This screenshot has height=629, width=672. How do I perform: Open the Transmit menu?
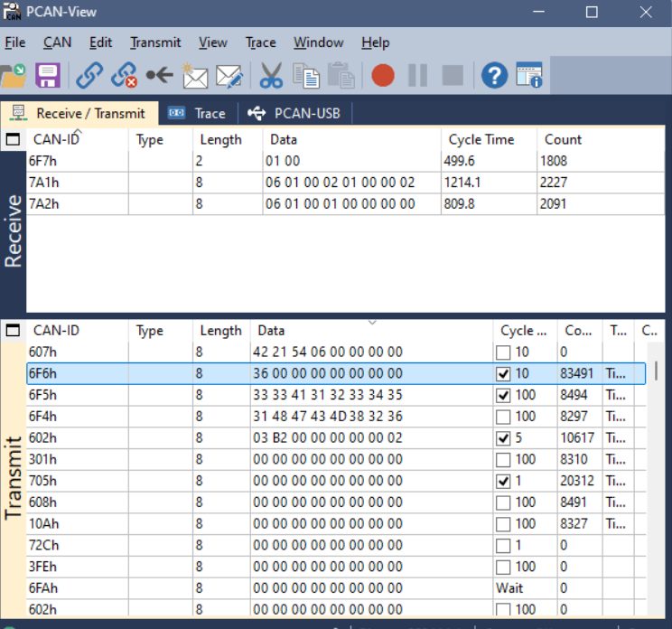coord(155,42)
